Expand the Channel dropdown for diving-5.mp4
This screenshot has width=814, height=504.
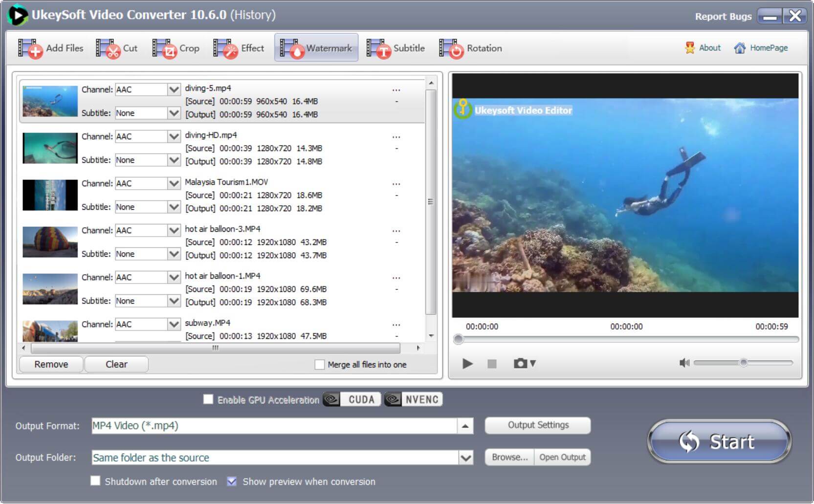pyautogui.click(x=174, y=89)
